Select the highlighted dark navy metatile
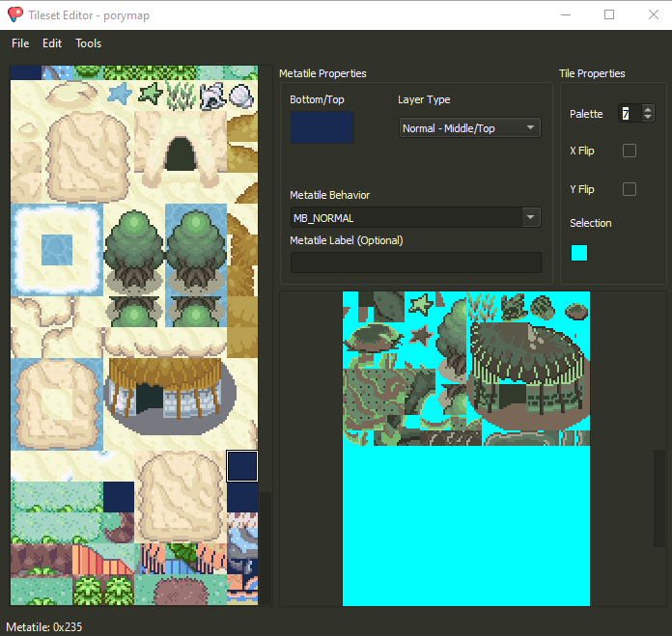 241,465
